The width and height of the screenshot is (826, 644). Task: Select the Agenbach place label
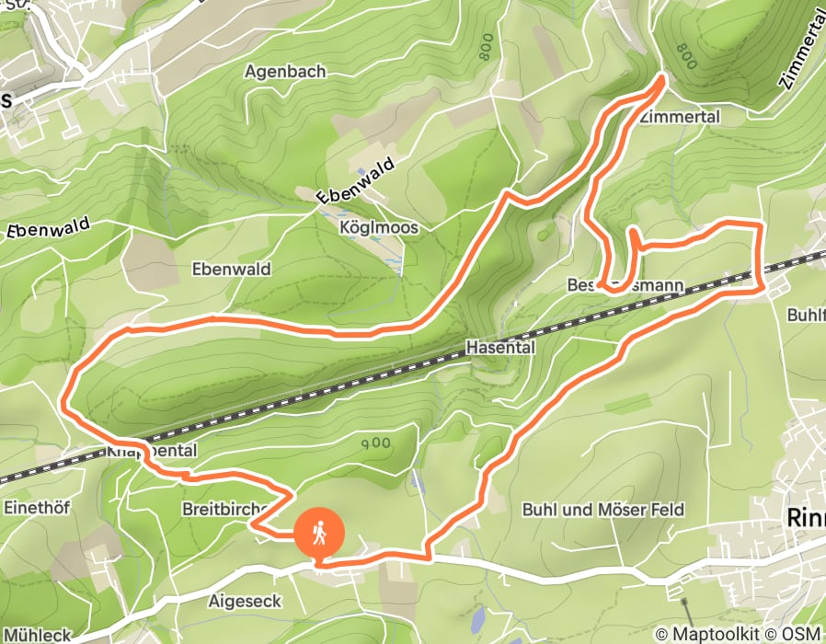(x=285, y=71)
